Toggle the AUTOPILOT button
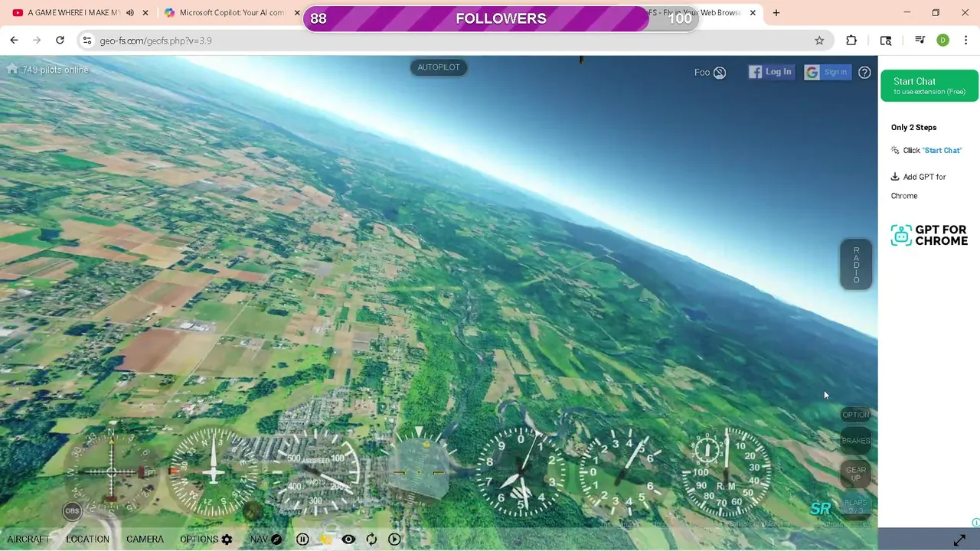This screenshot has width=980, height=551. tap(439, 67)
